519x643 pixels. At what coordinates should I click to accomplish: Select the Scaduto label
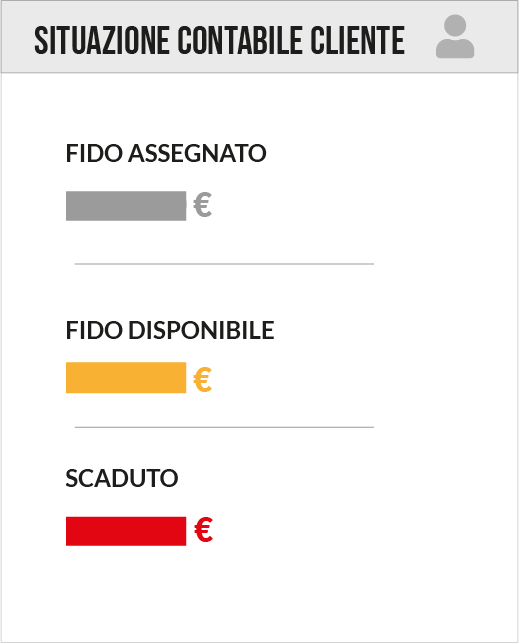click(122, 478)
